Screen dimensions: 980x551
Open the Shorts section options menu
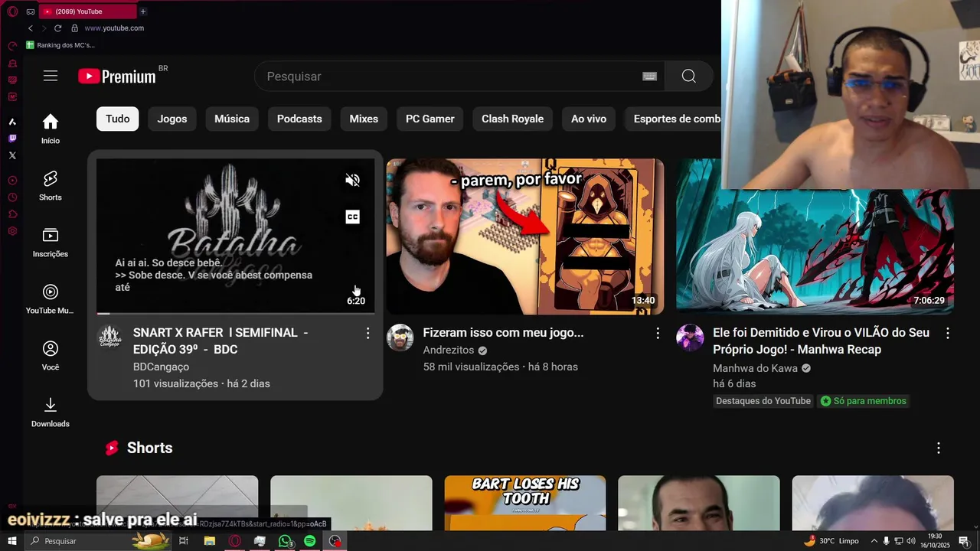(938, 448)
